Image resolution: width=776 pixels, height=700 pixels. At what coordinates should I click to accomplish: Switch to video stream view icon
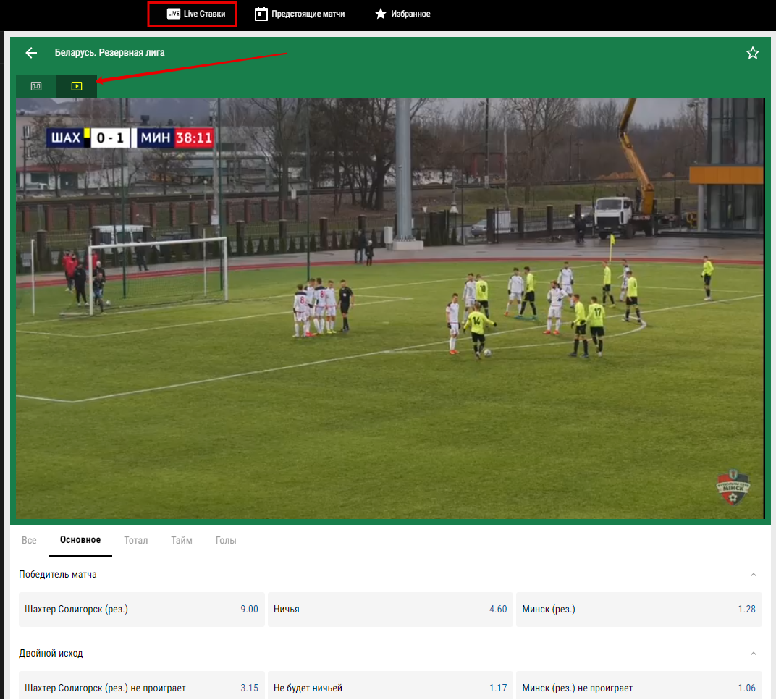pyautogui.click(x=77, y=86)
